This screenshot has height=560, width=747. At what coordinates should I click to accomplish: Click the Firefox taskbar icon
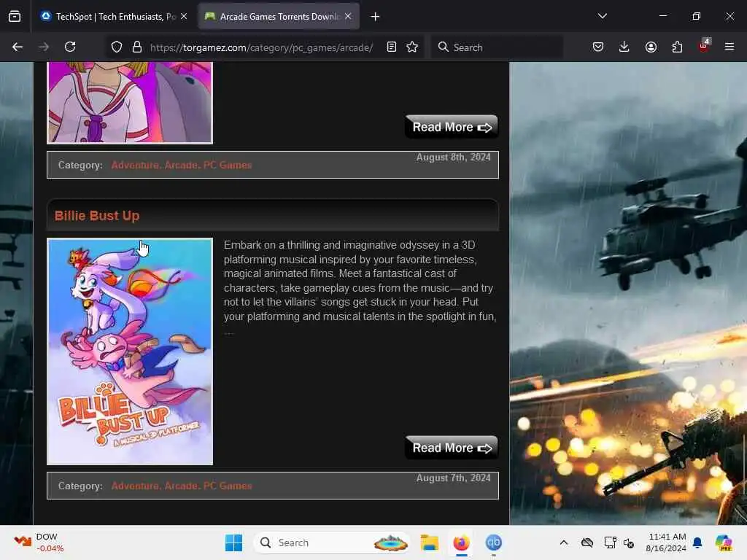pos(462,542)
